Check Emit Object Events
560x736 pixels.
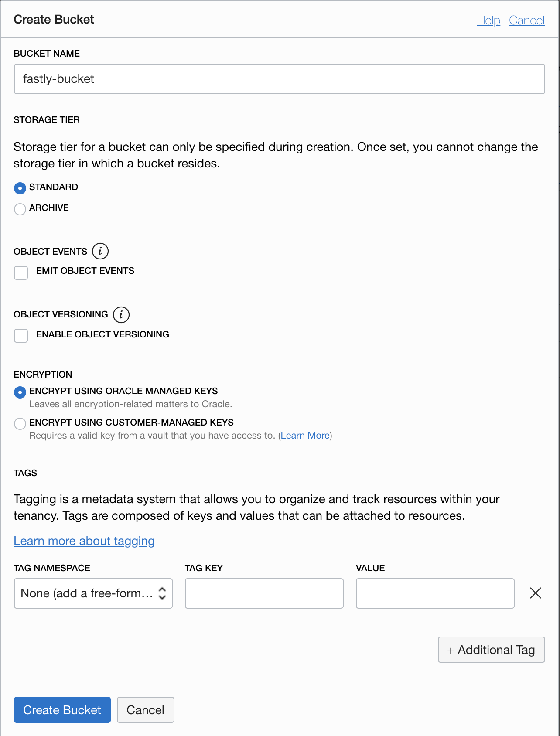(20, 273)
